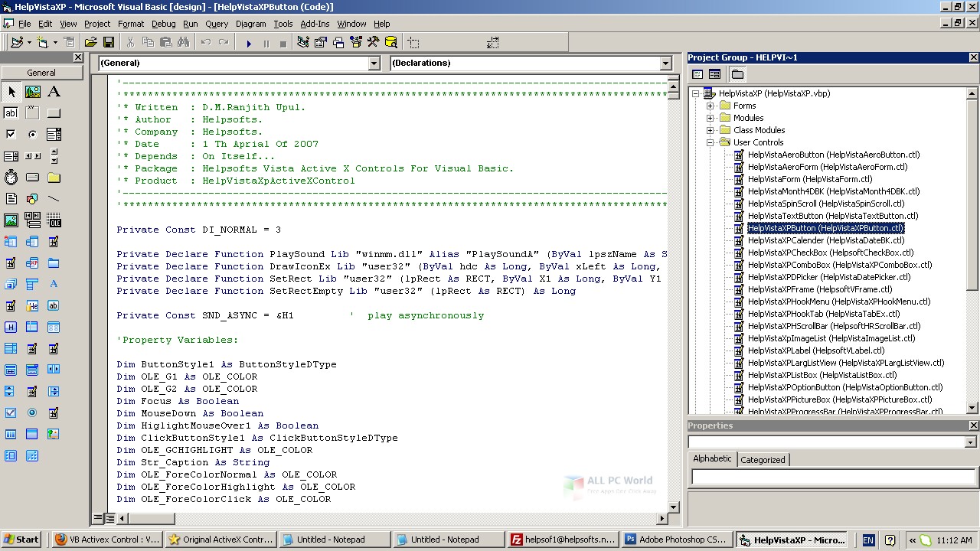Expand the Forms folder in the project tree
This screenshot has height=551, width=980.
click(710, 106)
